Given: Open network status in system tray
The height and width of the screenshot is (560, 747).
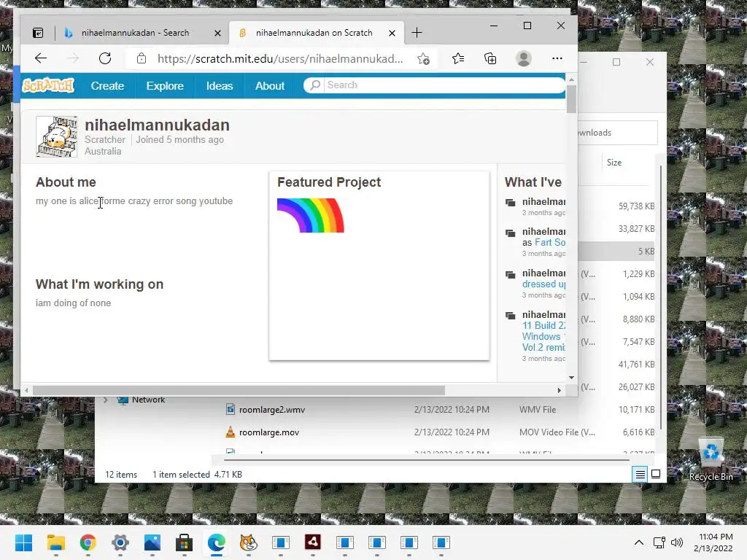Looking at the screenshot, I should pos(659,542).
